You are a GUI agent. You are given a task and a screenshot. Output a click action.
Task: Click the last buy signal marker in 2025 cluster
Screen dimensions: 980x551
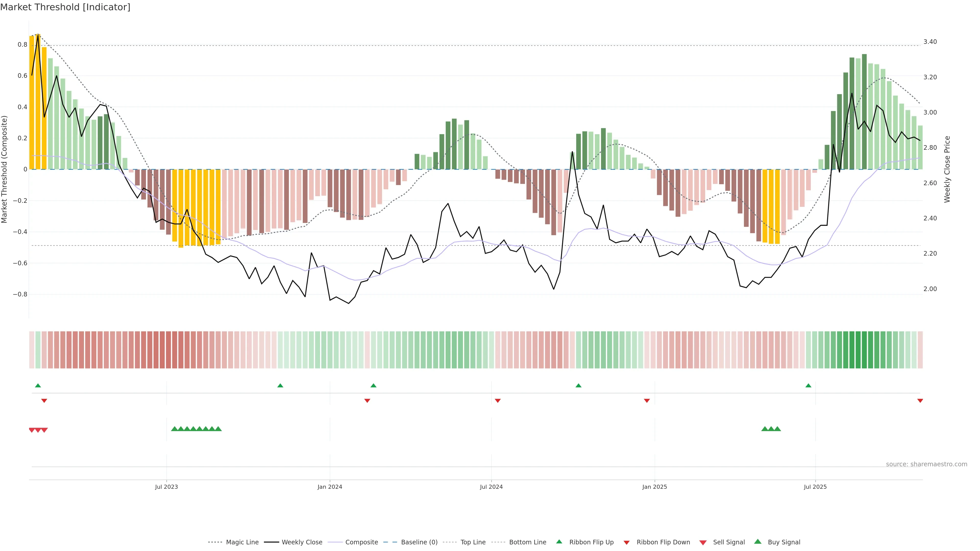(777, 429)
